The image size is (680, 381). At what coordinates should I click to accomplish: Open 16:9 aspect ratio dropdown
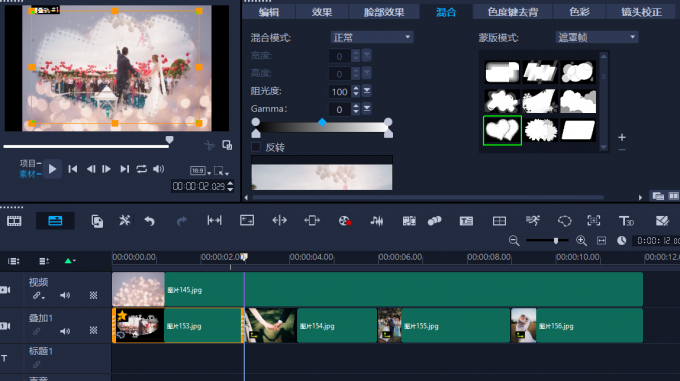[200, 171]
